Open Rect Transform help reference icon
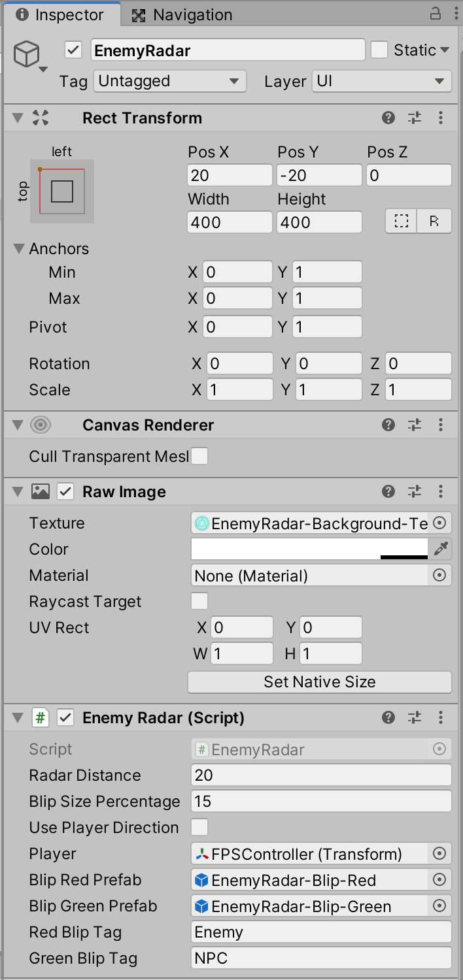Image resolution: width=463 pixels, height=980 pixels. pos(388,118)
